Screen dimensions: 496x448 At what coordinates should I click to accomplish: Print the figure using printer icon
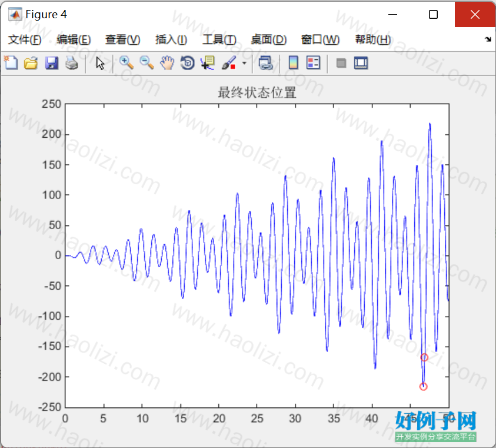tap(72, 63)
